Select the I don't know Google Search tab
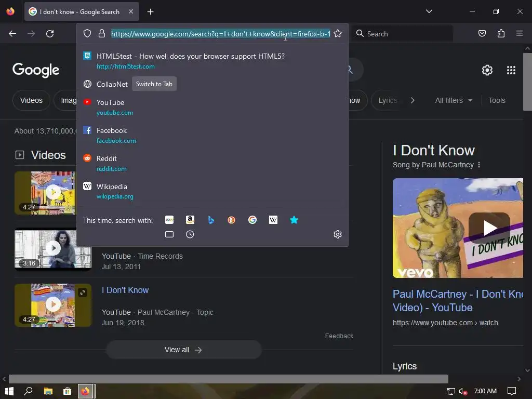Viewport: 532px width, 399px height. [82, 11]
